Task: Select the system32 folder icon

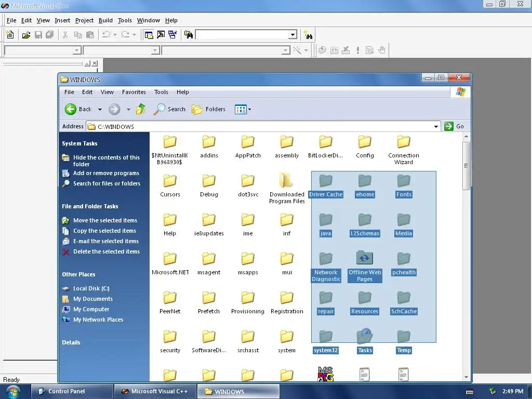Action: click(x=326, y=337)
